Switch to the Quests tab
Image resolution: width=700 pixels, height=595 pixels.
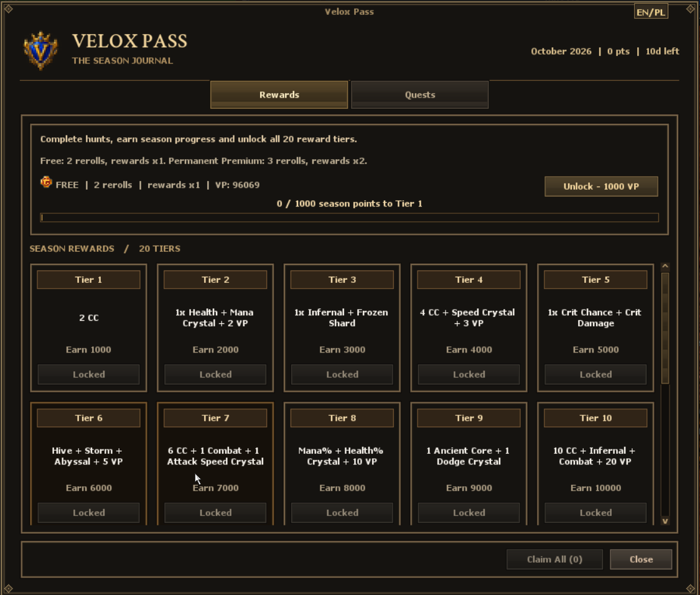tap(419, 95)
